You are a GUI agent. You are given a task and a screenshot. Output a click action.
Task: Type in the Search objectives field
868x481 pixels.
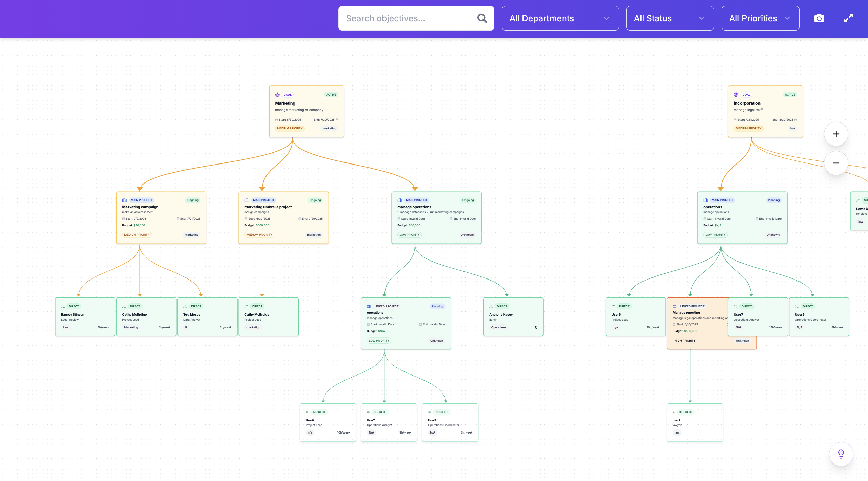click(x=407, y=18)
